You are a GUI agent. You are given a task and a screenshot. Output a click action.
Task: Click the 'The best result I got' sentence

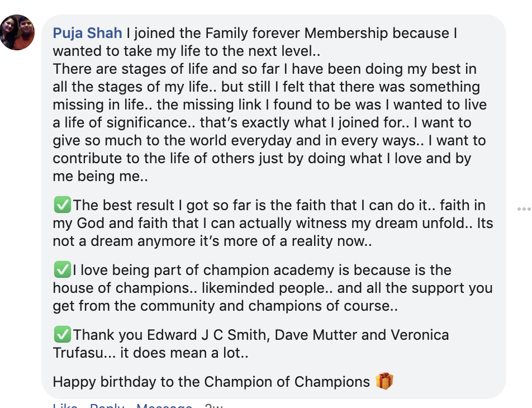point(151,206)
